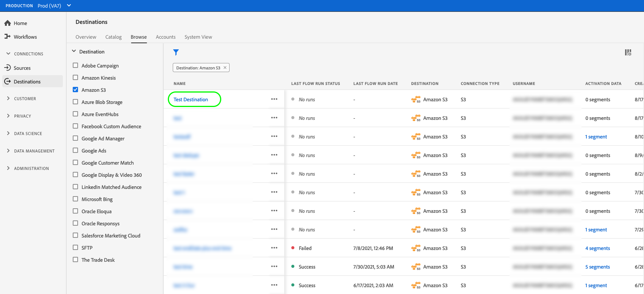Collapse the Connections sidebar section
Screen dimensions: 644x294
point(8,53)
